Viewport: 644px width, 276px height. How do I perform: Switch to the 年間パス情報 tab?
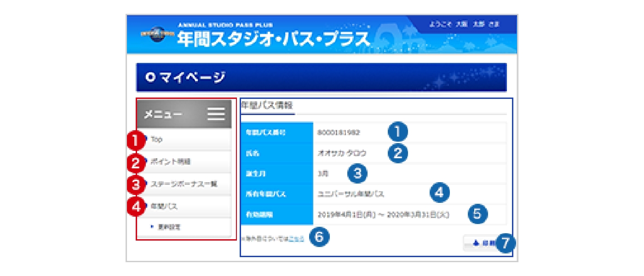click(x=267, y=105)
